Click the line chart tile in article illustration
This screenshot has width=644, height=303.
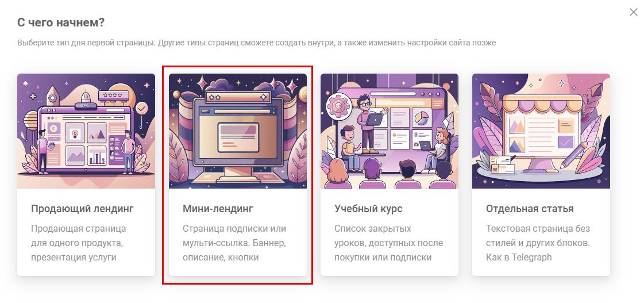(x=566, y=142)
